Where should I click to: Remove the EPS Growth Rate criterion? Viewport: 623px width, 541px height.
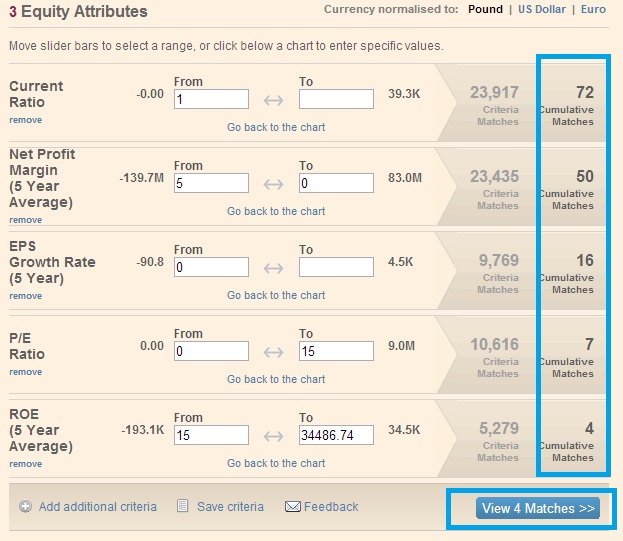pos(26,296)
